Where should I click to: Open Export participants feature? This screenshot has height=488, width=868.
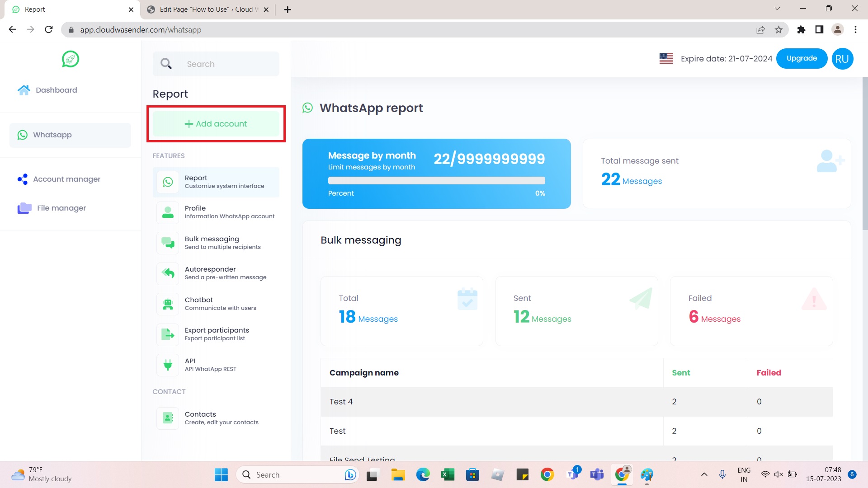pyautogui.click(x=216, y=334)
